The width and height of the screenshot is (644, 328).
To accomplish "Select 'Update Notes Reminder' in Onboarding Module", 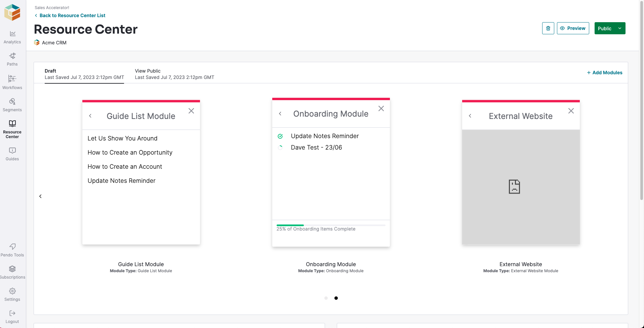I will pyautogui.click(x=325, y=136).
